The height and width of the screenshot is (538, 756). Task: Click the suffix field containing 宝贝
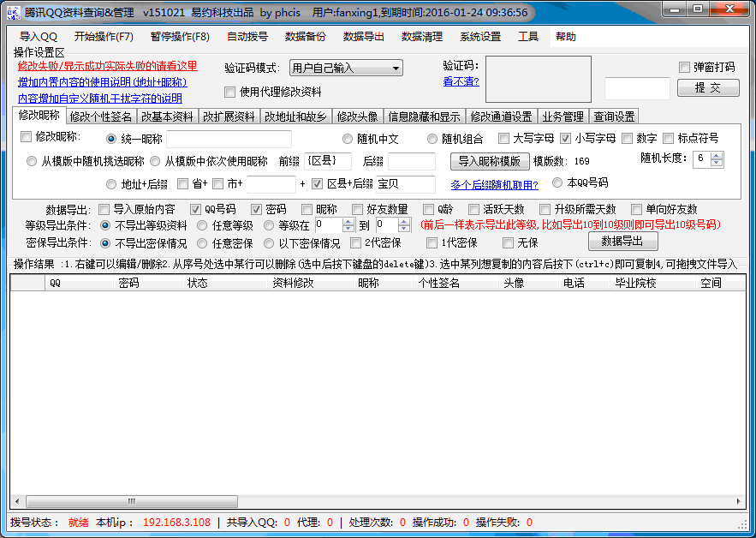(x=406, y=184)
